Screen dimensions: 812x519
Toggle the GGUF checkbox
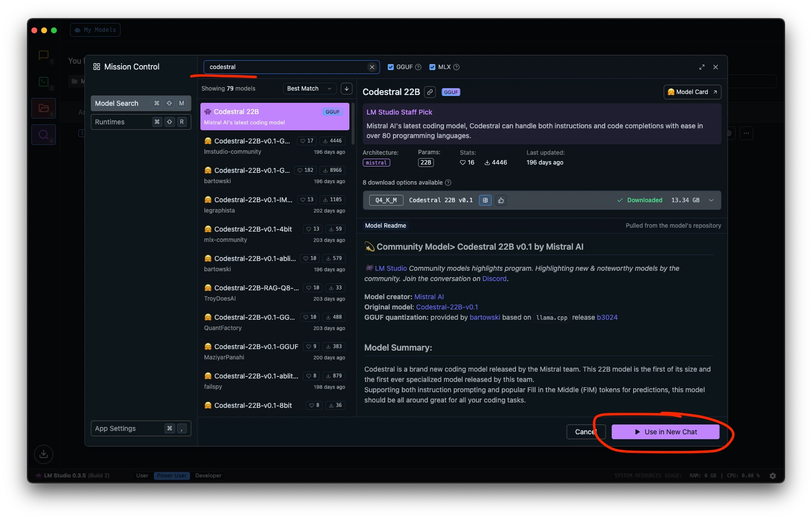[391, 67]
